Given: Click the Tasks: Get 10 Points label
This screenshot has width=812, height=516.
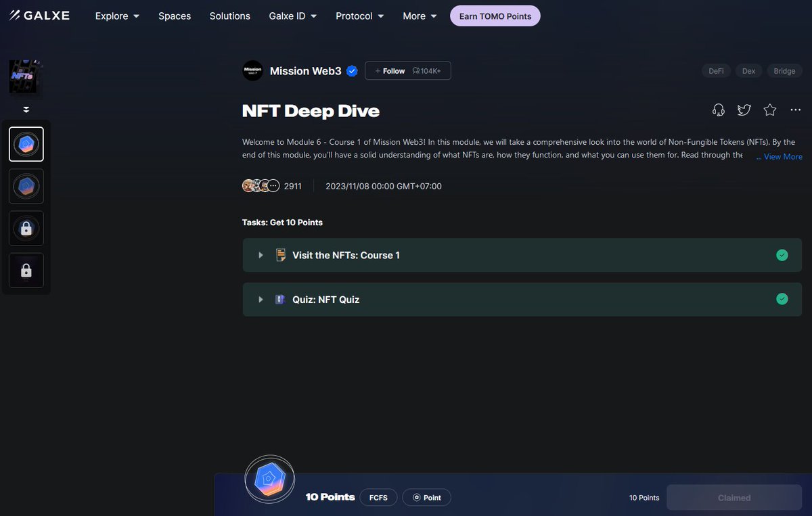Looking at the screenshot, I should coord(282,222).
